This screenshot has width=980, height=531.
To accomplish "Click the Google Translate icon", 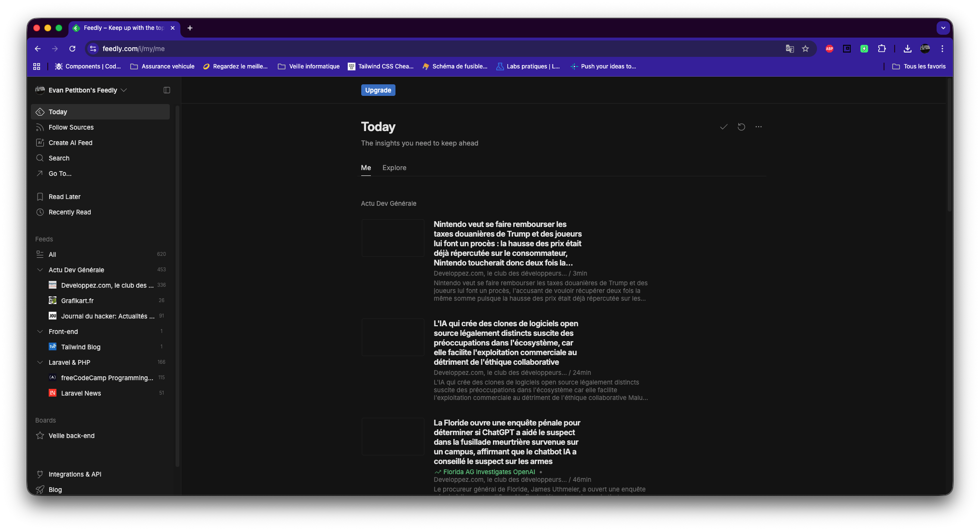I will 790,49.
